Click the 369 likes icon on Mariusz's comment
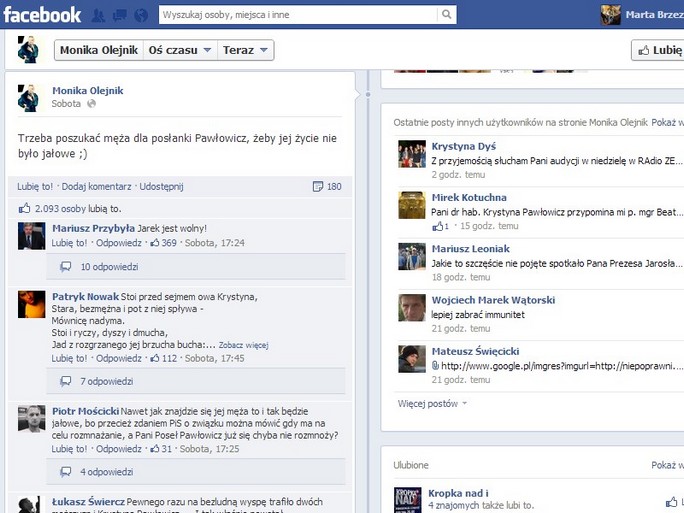684x513 pixels. pos(156,243)
